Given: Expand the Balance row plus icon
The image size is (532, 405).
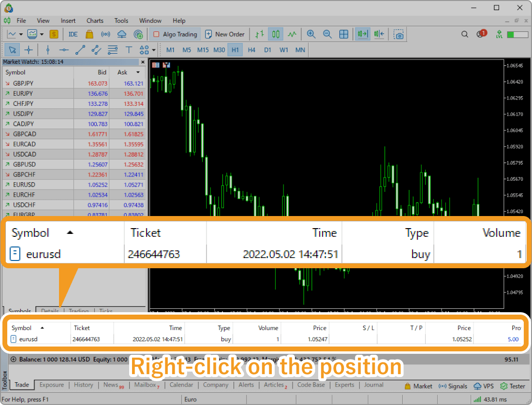Looking at the screenshot, I should pos(13,360).
